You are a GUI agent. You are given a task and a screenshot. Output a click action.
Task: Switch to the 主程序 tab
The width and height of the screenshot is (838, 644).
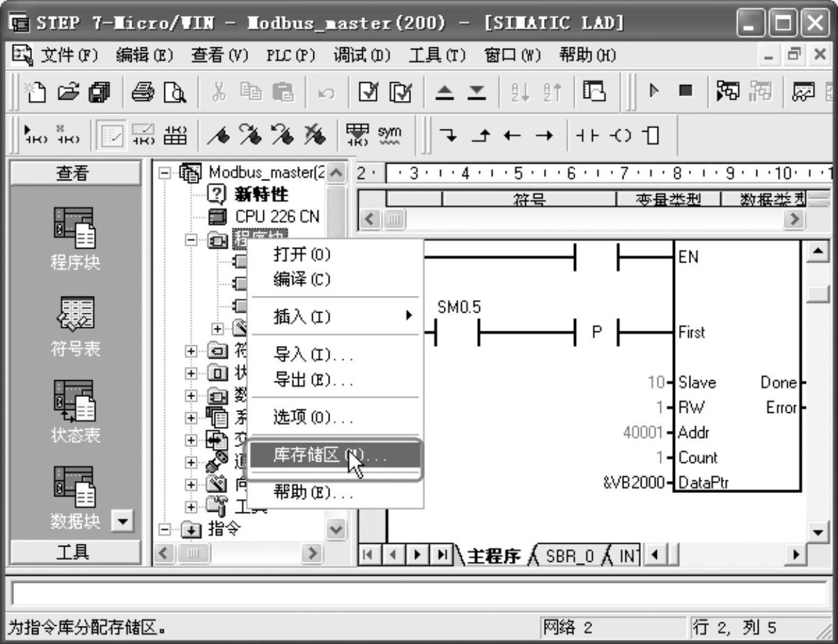point(493,556)
